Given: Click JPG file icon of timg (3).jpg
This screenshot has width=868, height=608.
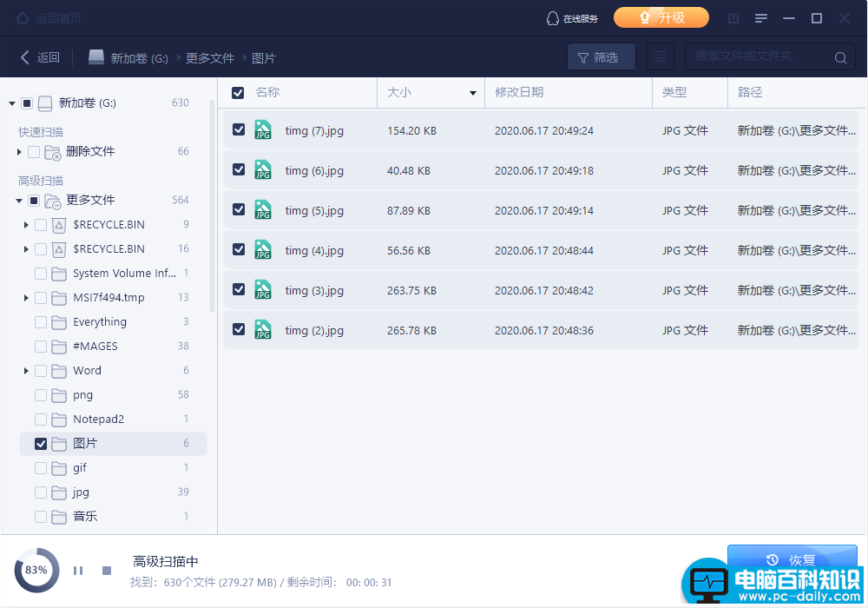Looking at the screenshot, I should [263, 289].
